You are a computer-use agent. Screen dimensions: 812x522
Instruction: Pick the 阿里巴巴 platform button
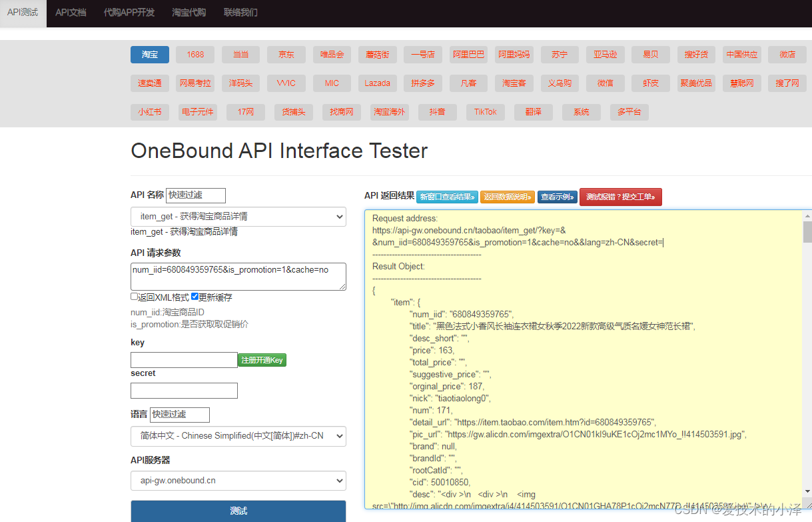point(469,55)
